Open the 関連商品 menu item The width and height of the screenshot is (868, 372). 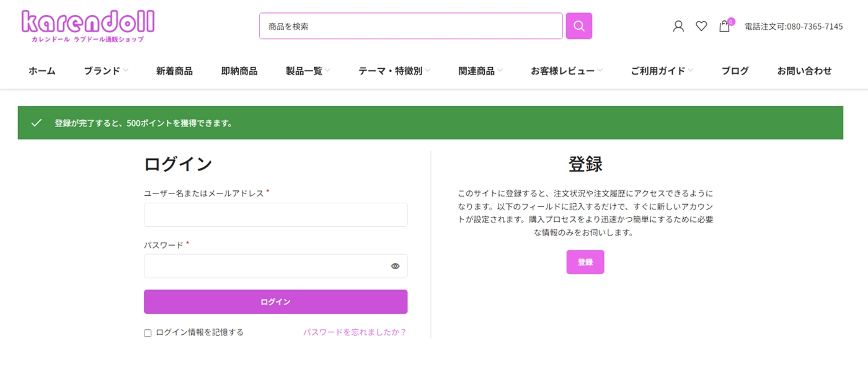[477, 71]
